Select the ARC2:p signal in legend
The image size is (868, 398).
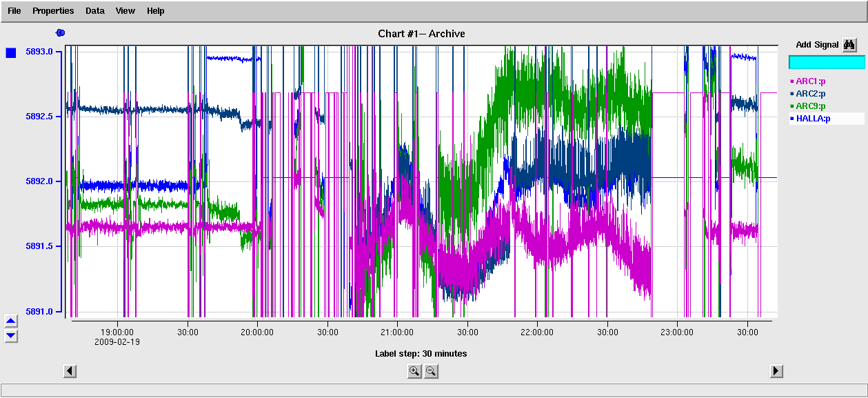811,94
